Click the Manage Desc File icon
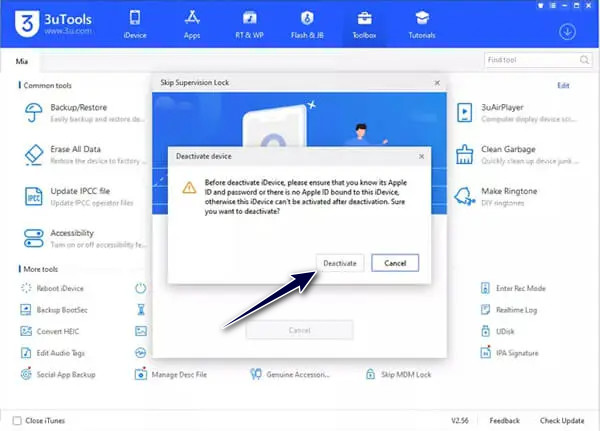This screenshot has height=431, width=600. (140, 374)
